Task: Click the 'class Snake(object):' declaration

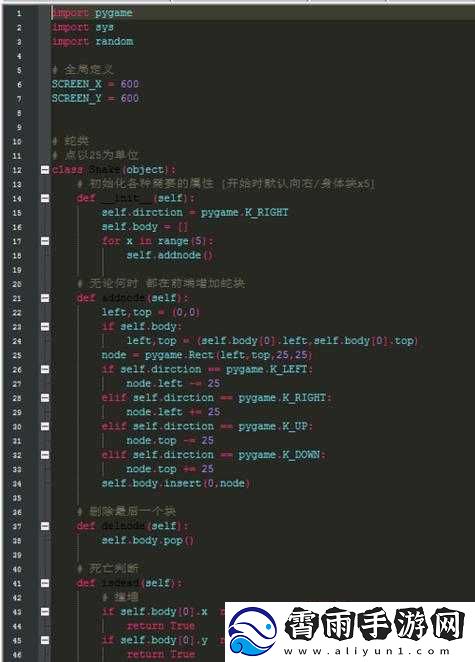Action: [x=114, y=170]
